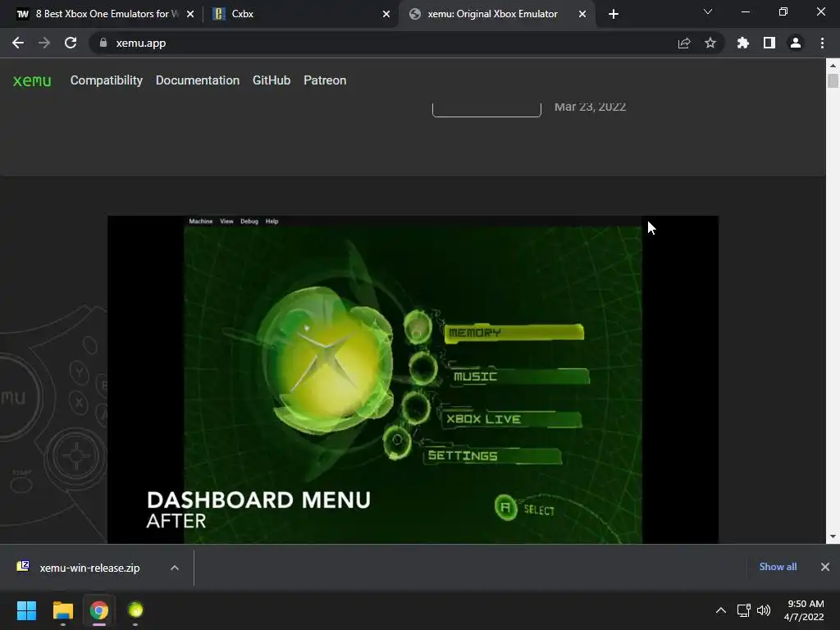Close the Cxbx tab
The image size is (840, 630).
(x=386, y=14)
